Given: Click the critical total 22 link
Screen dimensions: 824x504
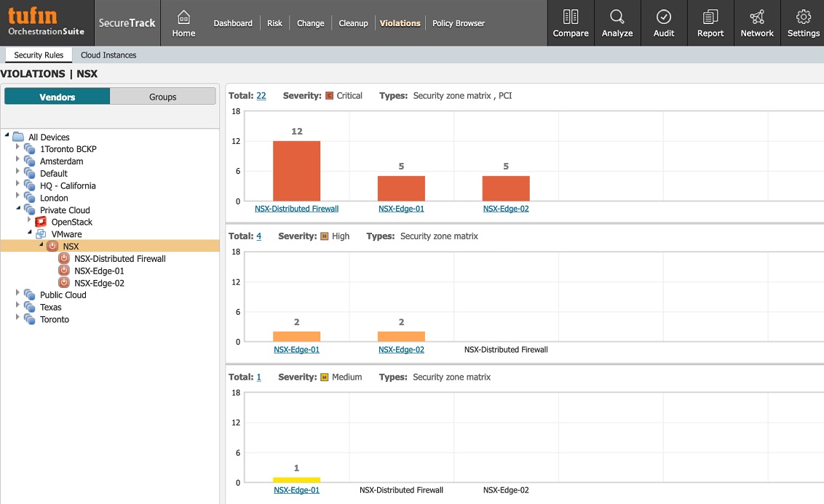Looking at the screenshot, I should tap(261, 96).
